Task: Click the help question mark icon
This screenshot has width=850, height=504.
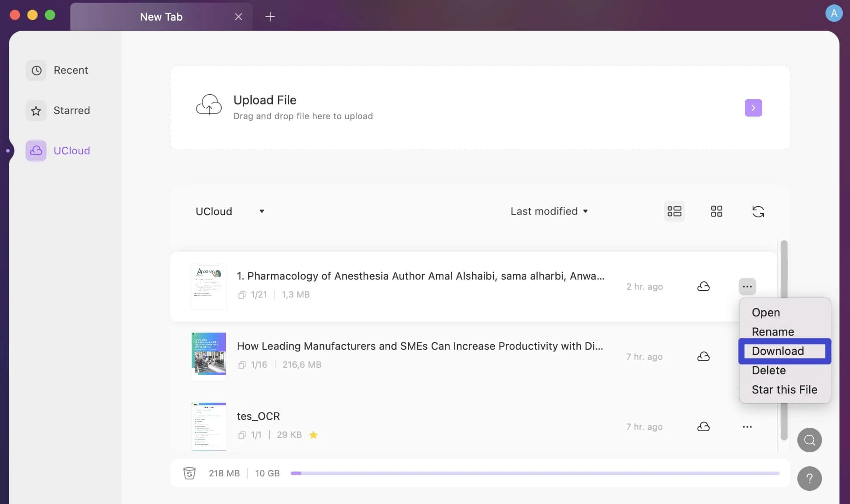Action: click(809, 478)
